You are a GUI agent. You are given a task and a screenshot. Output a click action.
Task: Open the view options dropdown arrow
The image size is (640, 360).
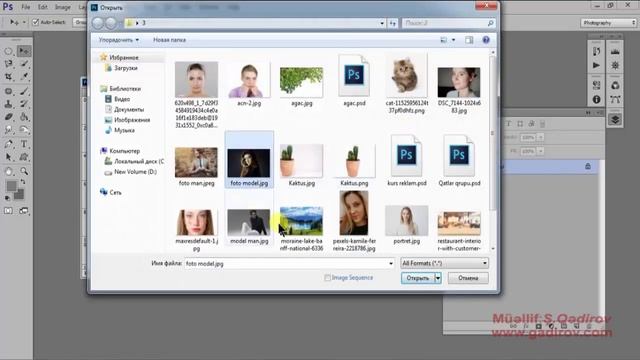click(453, 40)
